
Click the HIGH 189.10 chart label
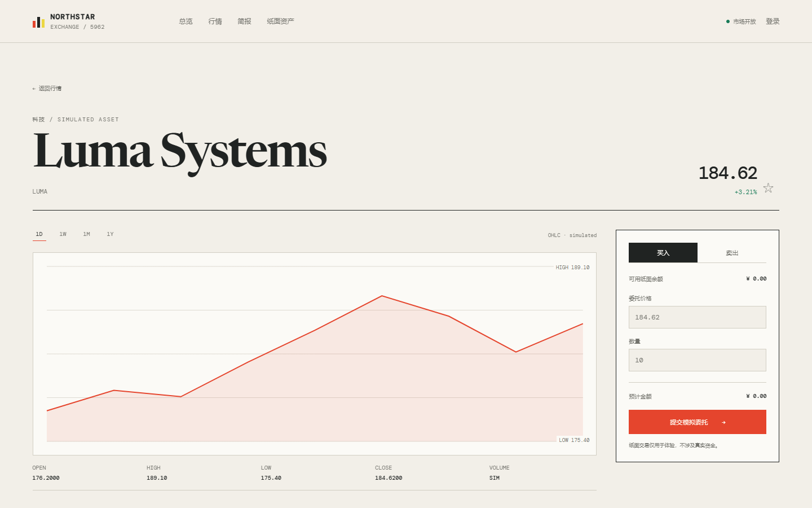(572, 268)
